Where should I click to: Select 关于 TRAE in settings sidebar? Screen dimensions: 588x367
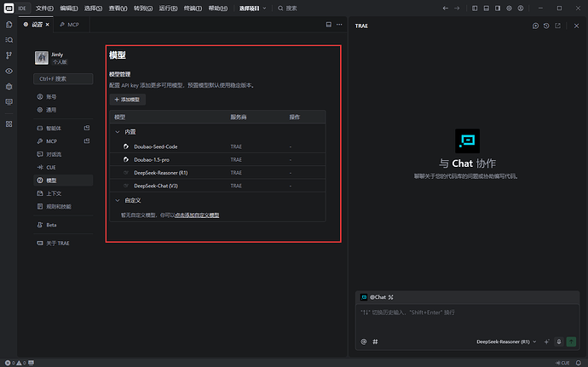(63, 244)
